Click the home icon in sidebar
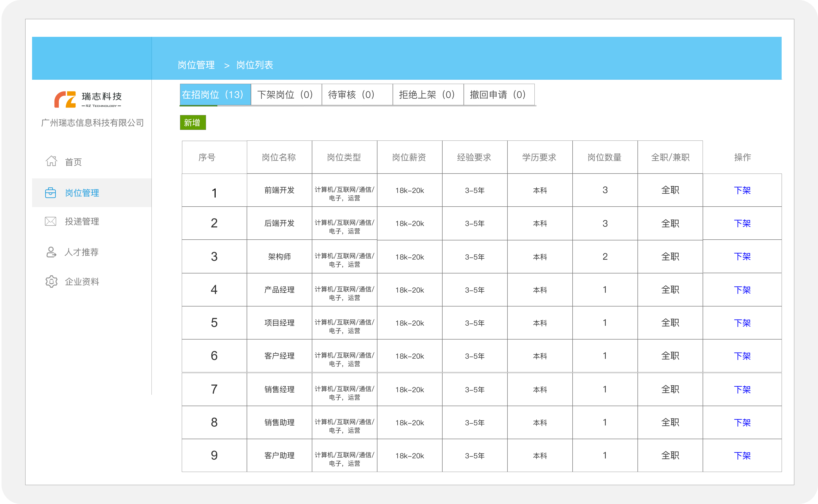Screen dimensions: 818x504 [51, 161]
